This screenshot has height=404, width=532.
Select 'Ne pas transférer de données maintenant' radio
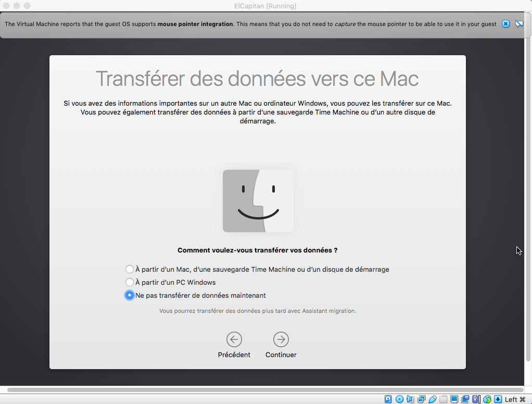pos(129,296)
